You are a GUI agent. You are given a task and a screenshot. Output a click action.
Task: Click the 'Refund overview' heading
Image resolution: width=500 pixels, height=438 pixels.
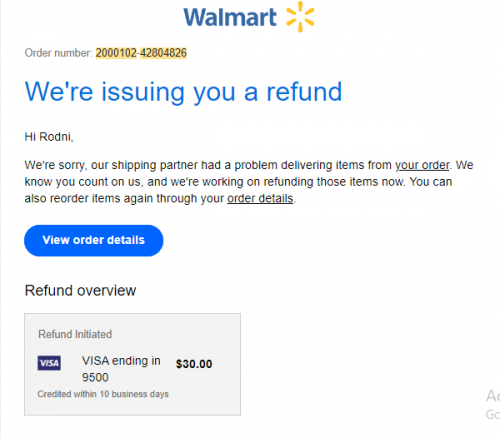click(x=80, y=290)
